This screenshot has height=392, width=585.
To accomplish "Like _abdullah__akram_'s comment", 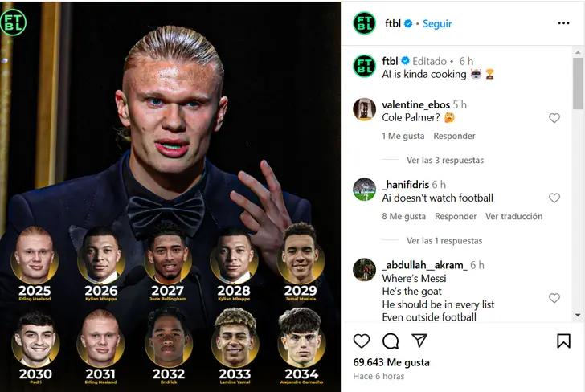I will 554,298.
